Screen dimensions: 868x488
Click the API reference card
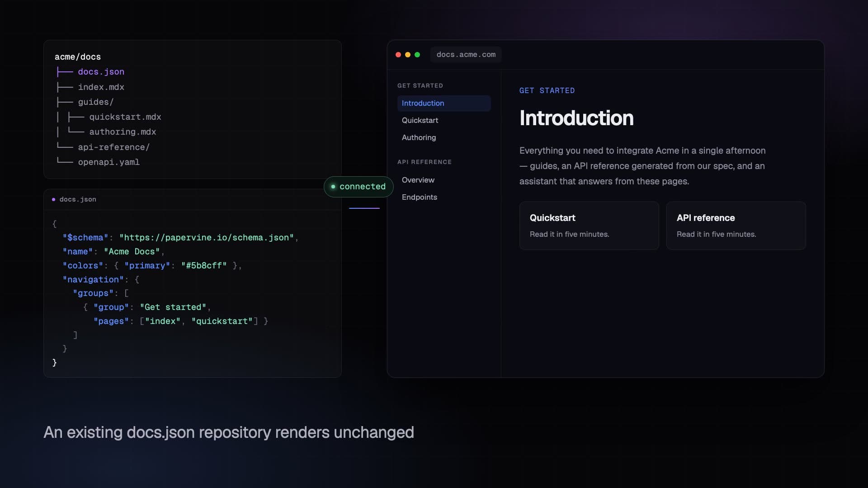pos(736,225)
